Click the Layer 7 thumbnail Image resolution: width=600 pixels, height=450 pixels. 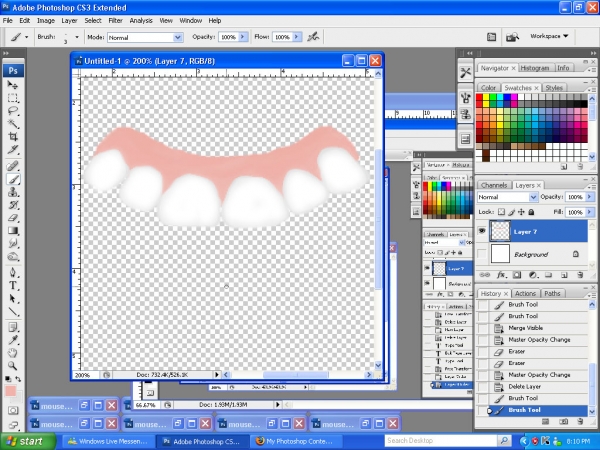click(x=500, y=231)
